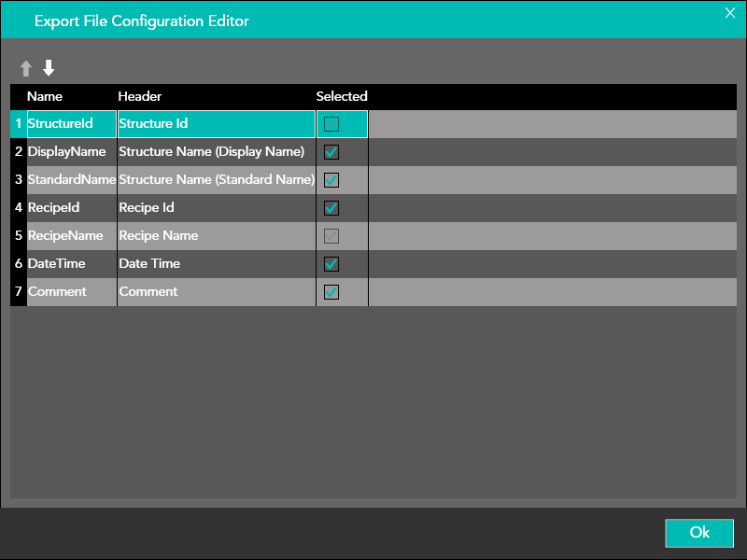Disable the DateTime Selected checkbox

point(331,264)
